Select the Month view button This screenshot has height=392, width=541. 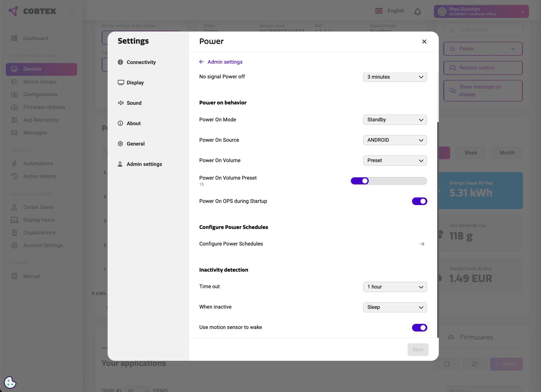[x=507, y=153]
